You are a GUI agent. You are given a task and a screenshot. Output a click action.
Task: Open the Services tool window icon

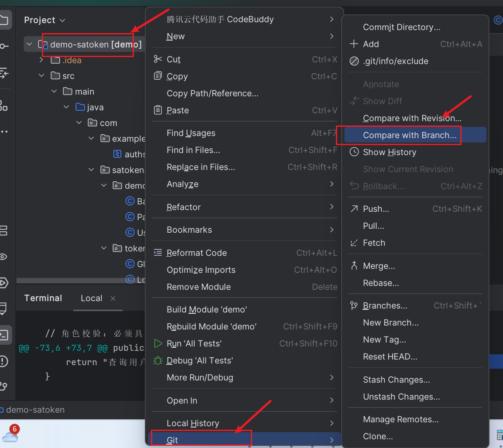[x=3, y=230]
